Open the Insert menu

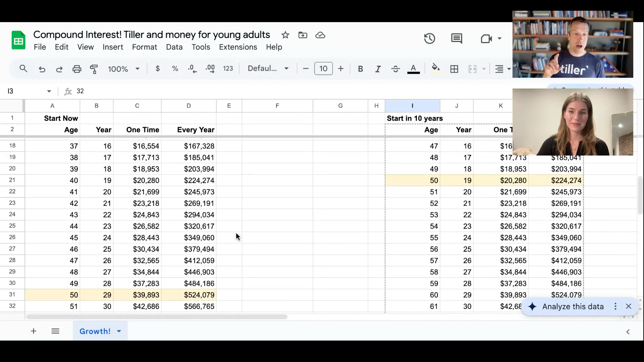[x=113, y=47]
